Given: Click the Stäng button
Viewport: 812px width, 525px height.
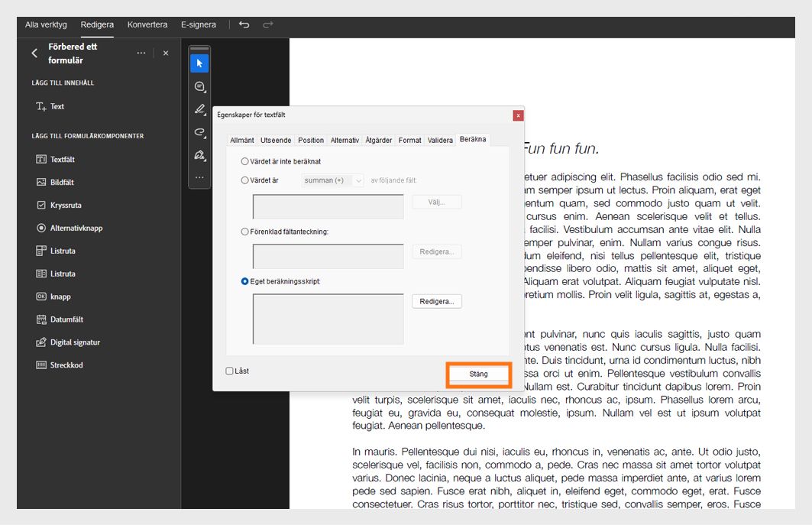Looking at the screenshot, I should 478,375.
